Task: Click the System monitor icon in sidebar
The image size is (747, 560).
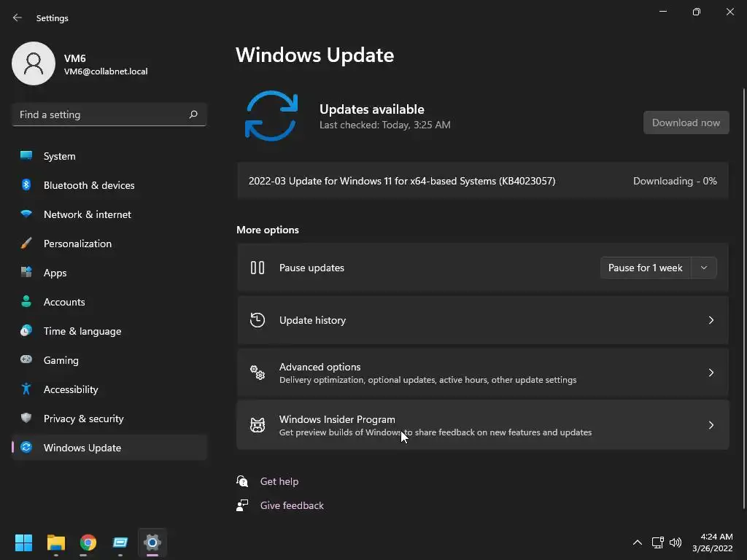Action: point(26,156)
